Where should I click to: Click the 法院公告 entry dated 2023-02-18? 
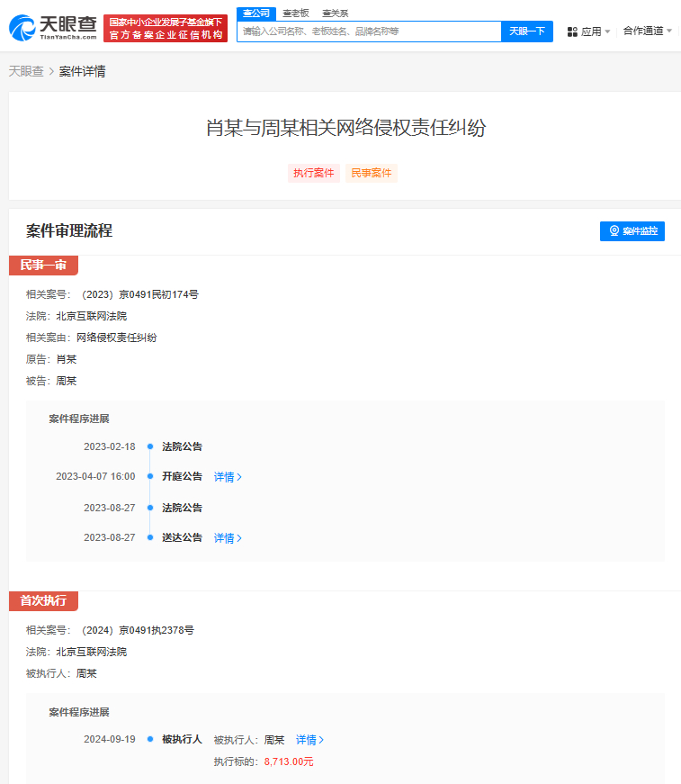click(182, 446)
